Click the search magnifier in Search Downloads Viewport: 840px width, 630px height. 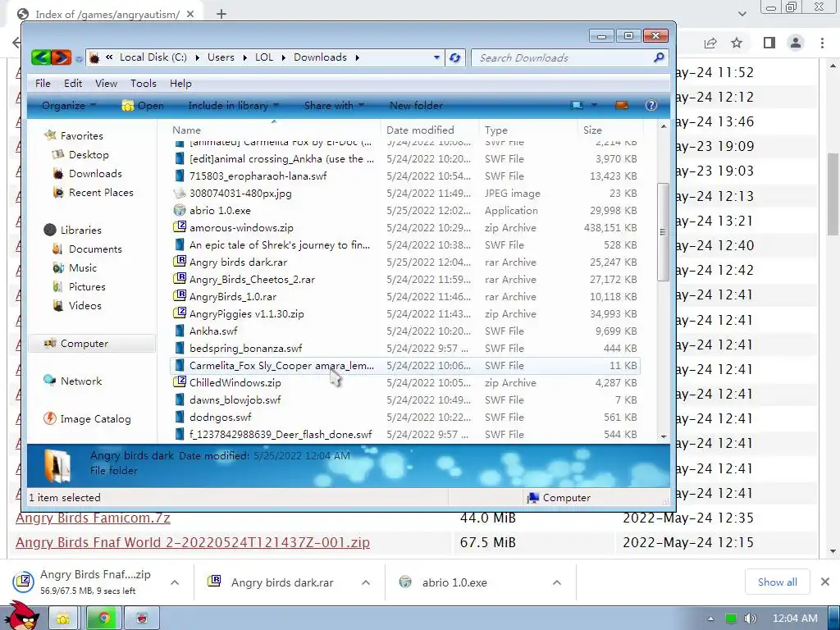pyautogui.click(x=659, y=57)
